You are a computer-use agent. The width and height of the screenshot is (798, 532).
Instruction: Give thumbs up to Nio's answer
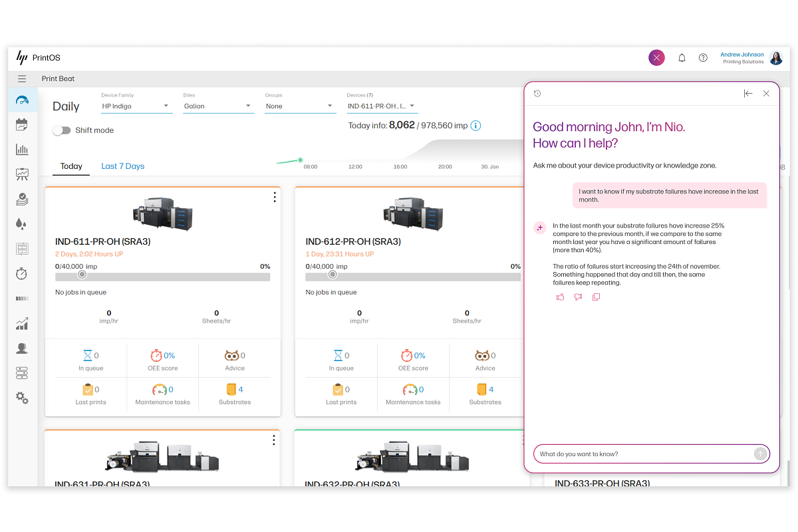(560, 297)
